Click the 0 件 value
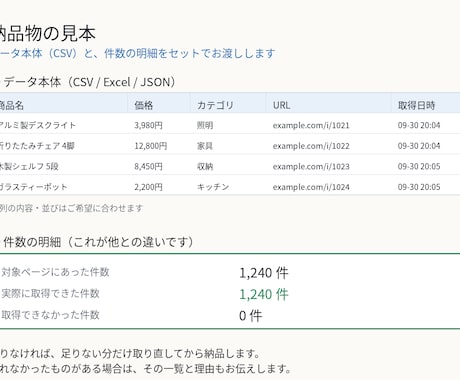The height and width of the screenshot is (380, 460). [251, 315]
